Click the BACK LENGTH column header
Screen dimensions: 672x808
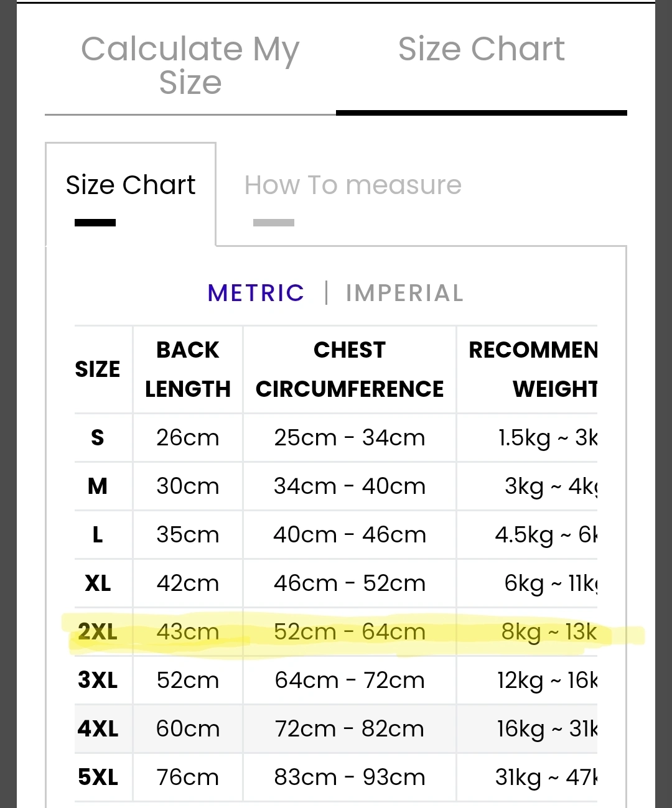(x=187, y=369)
